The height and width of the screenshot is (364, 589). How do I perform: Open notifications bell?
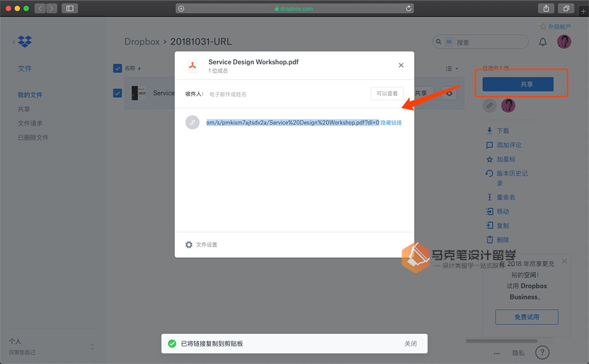point(543,42)
